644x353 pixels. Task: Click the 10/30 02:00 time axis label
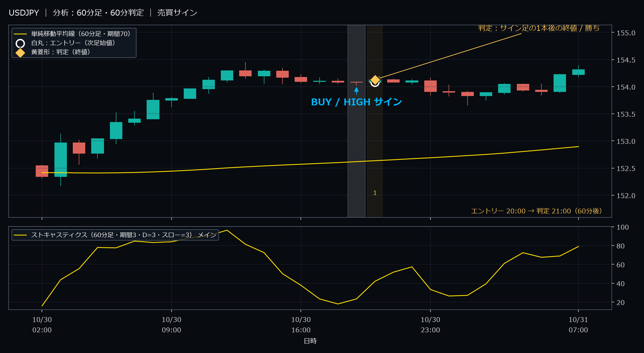(x=42, y=325)
